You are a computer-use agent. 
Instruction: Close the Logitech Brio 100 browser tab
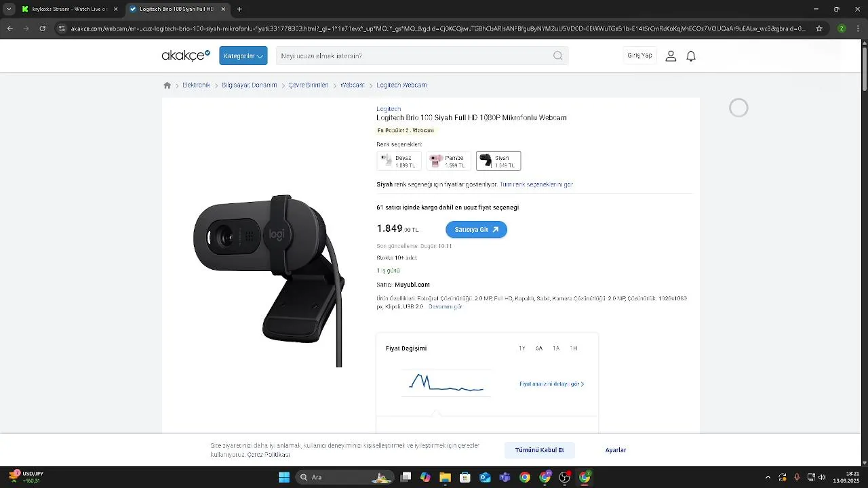(223, 9)
